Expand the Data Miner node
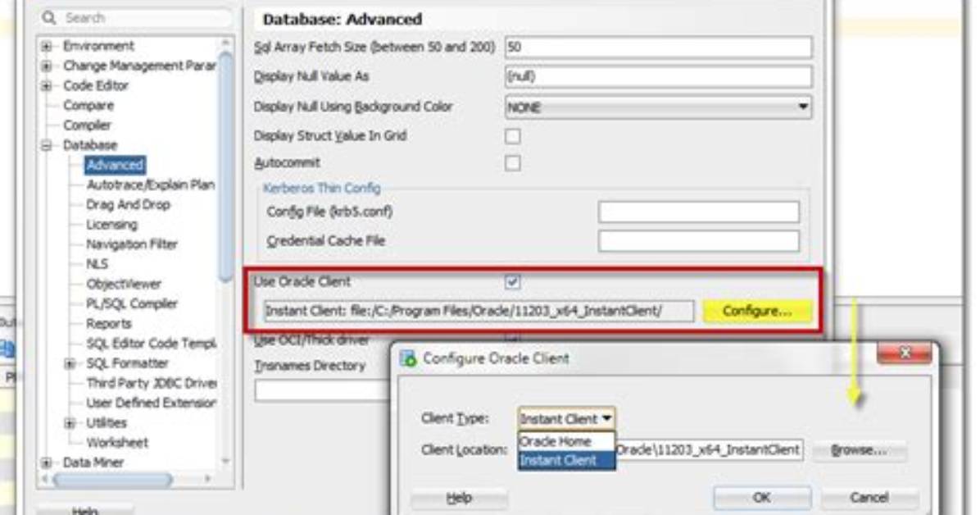The height and width of the screenshot is (515, 980). pyautogui.click(x=46, y=463)
